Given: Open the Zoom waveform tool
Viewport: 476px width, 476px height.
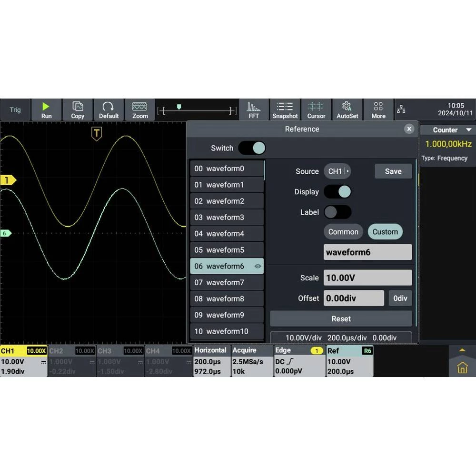Looking at the screenshot, I should click(140, 110).
